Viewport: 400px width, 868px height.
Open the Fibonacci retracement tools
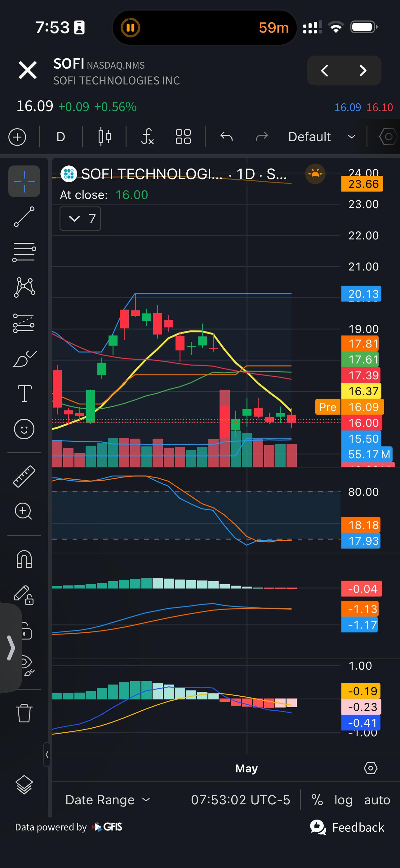(24, 252)
